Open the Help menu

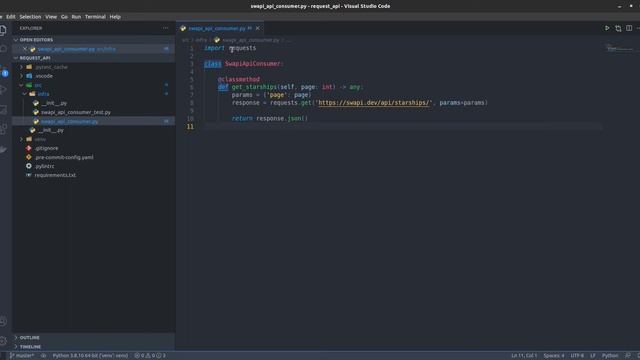[115, 17]
